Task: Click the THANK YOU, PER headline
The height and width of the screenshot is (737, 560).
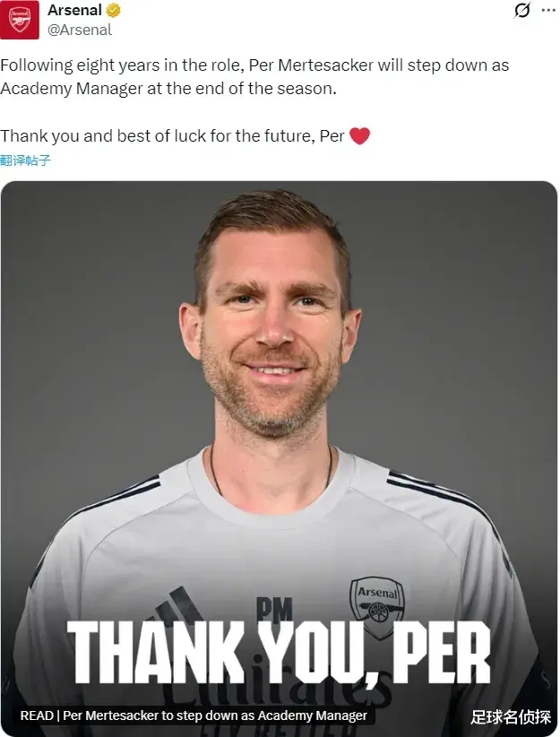Action: point(279,653)
